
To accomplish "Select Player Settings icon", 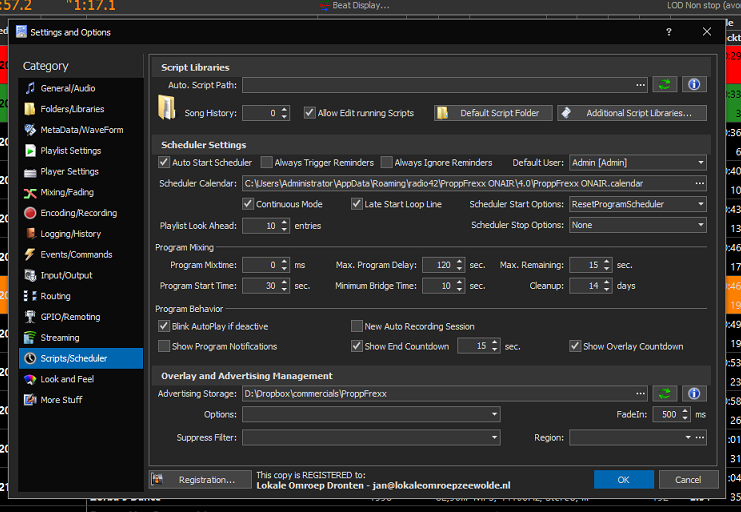I will click(x=30, y=172).
